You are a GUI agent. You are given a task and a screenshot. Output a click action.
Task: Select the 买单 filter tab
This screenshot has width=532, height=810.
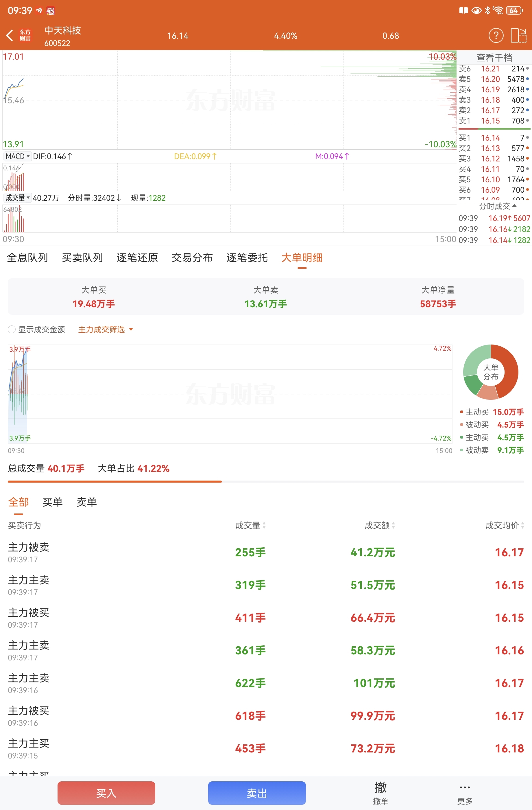click(x=52, y=502)
